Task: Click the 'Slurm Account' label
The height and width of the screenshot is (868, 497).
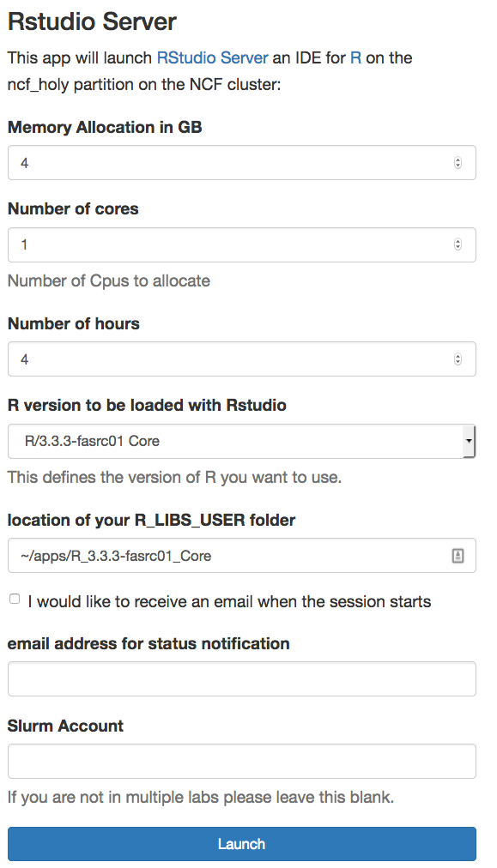Action: tap(65, 726)
